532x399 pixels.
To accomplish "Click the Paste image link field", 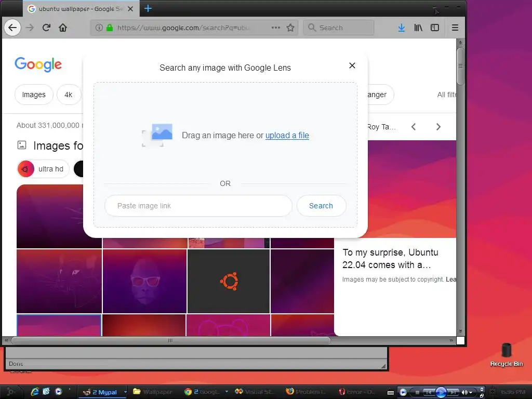I will click(x=198, y=206).
